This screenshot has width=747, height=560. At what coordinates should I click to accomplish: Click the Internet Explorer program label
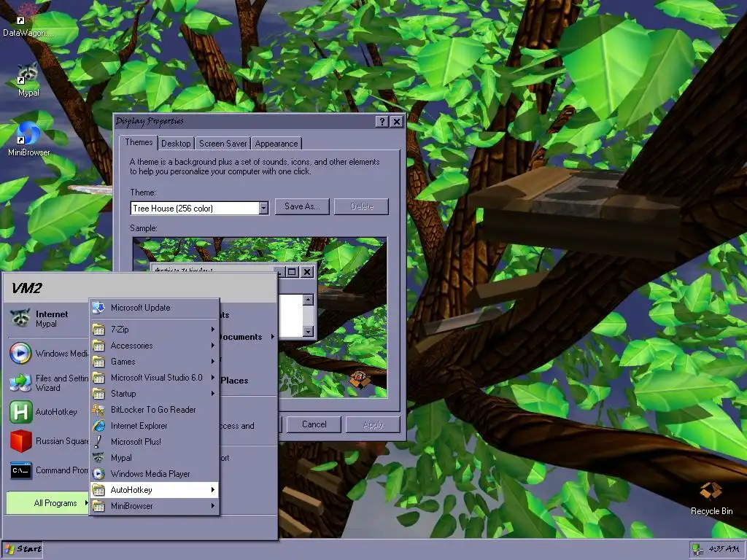point(139,426)
